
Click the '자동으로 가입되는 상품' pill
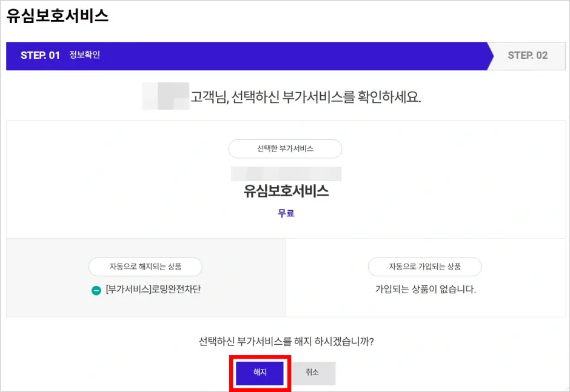click(424, 267)
